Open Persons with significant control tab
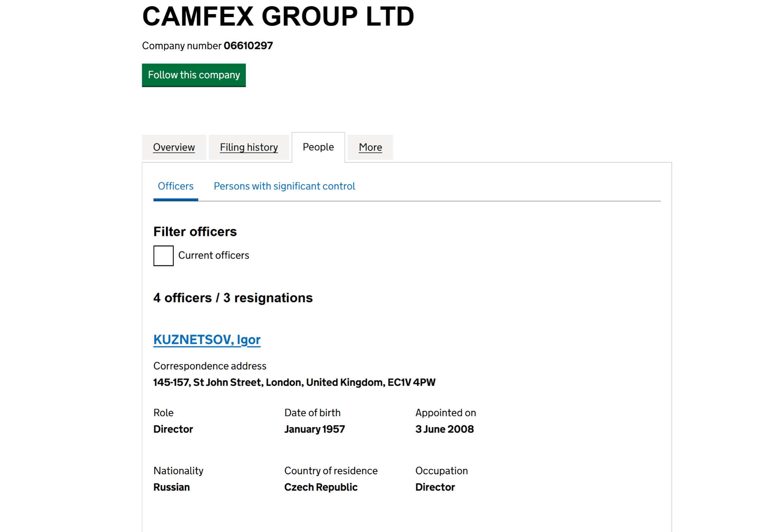This screenshot has width=778, height=532. (x=284, y=186)
